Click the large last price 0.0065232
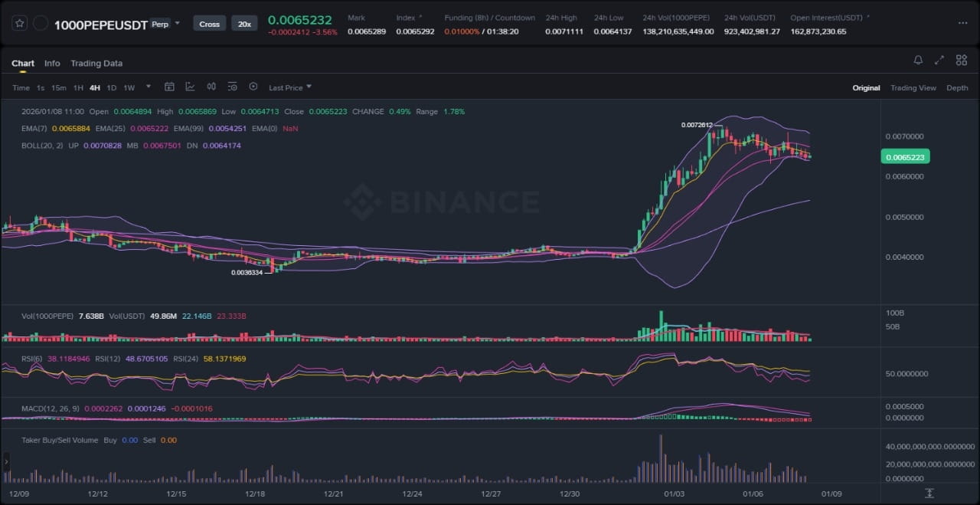980x505 pixels. [x=300, y=21]
